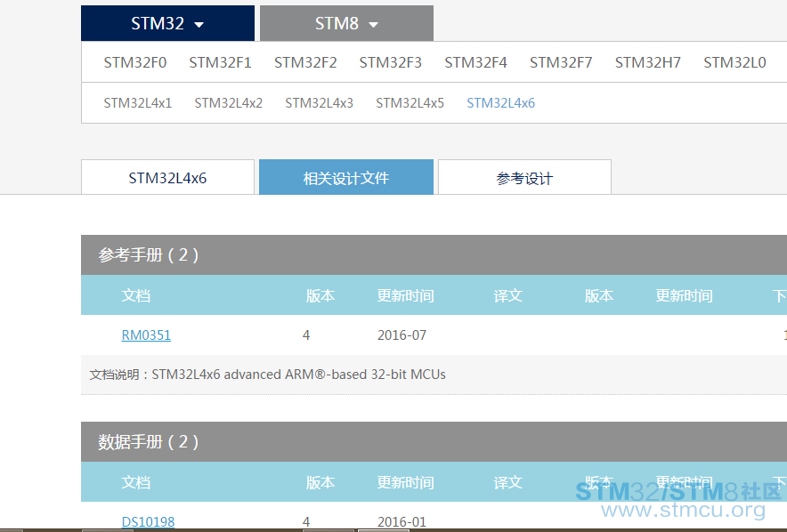Click the 文档 column header in 参考手册

coord(136,295)
